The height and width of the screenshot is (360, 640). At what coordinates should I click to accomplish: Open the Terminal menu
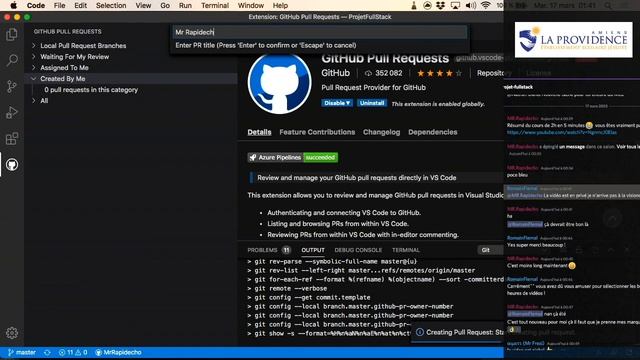pyautogui.click(x=215, y=5)
